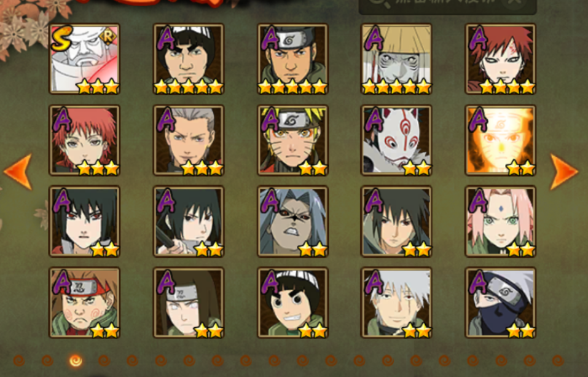The width and height of the screenshot is (588, 377).
Task: Jump to the first page swirl indicator
Action: (19, 361)
